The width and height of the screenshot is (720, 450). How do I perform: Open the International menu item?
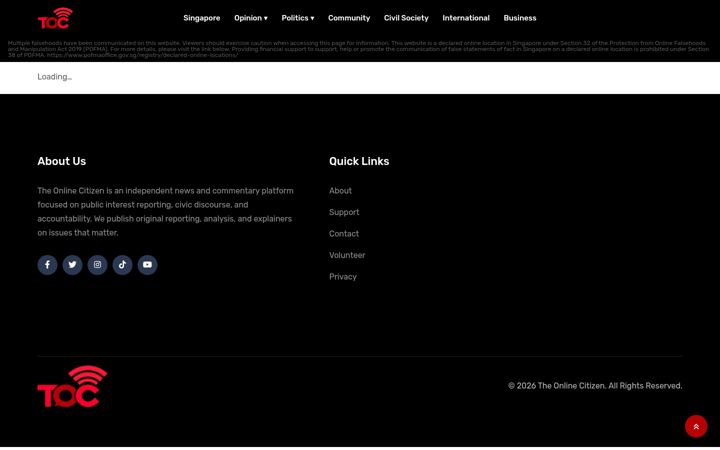pos(466,18)
